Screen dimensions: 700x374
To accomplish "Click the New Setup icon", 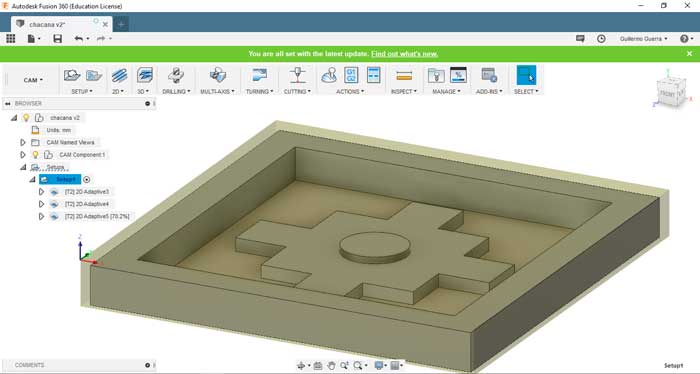I will 71,75.
